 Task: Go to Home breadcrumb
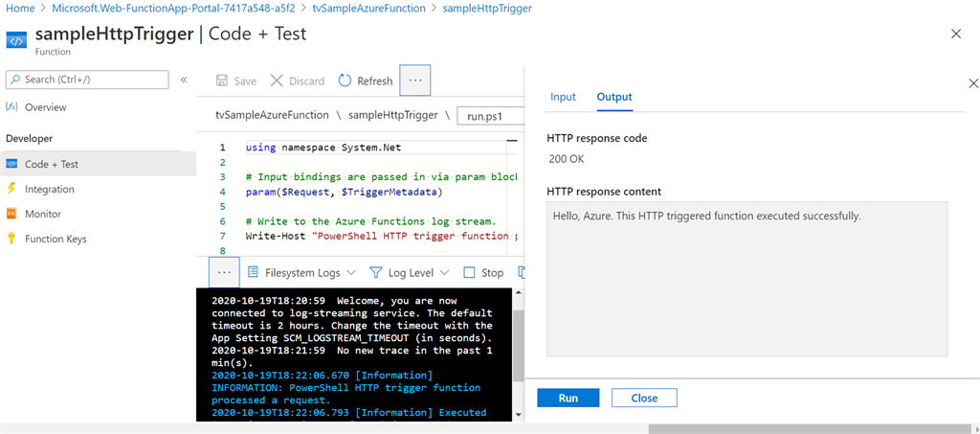pyautogui.click(x=19, y=9)
